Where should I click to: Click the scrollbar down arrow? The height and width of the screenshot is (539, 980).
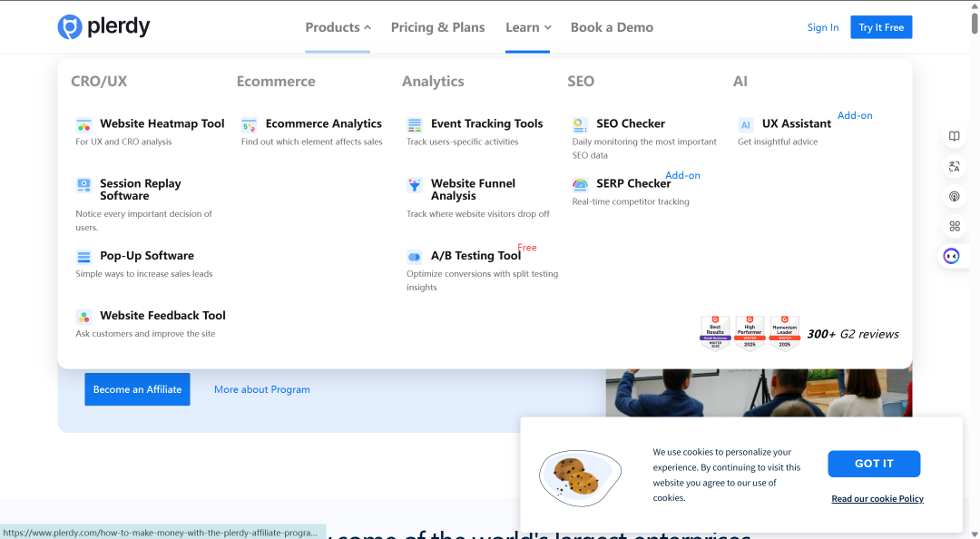tap(975, 534)
